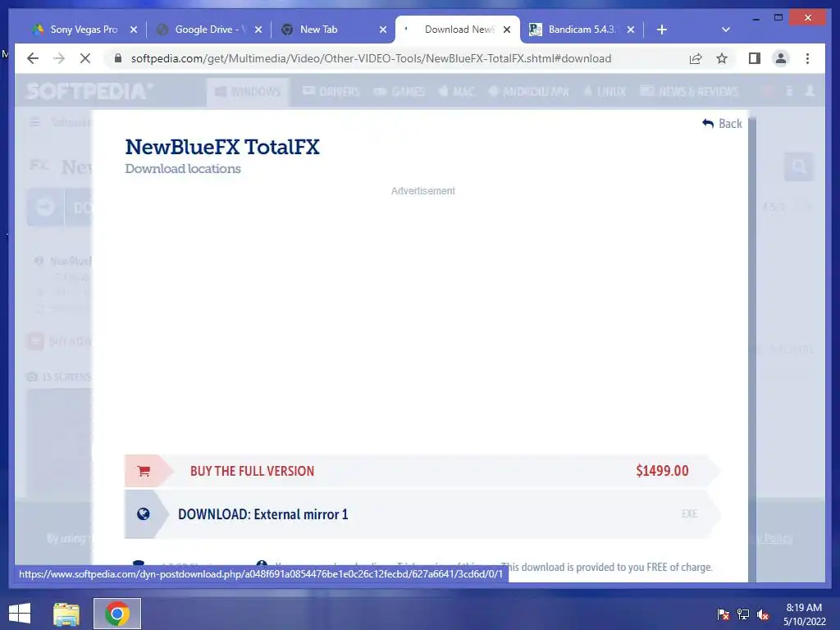This screenshot has height=630, width=840.
Task: Open the Chrome three-dot menu
Action: [x=807, y=58]
